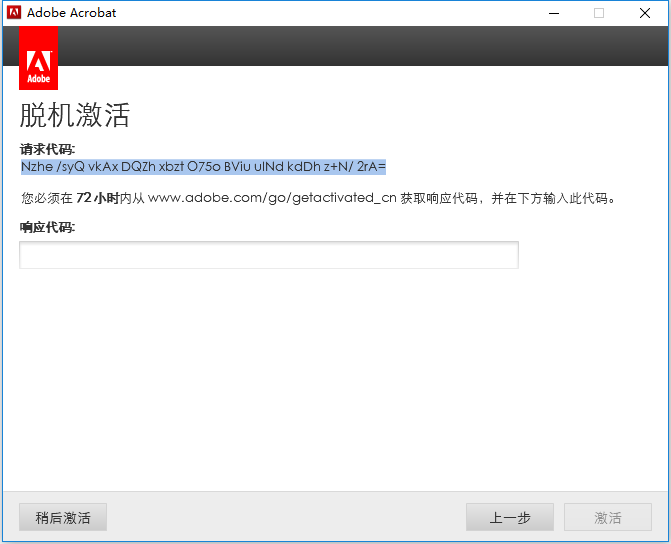The width and height of the screenshot is (671, 544).
Task: Click the 请求代码 label
Action: click(x=47, y=149)
